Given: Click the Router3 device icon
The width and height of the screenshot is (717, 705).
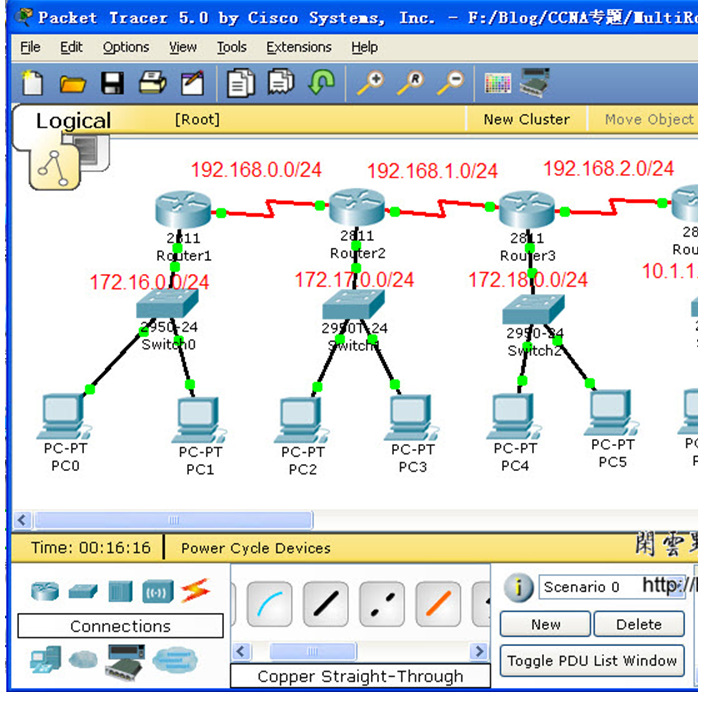Looking at the screenshot, I should [x=527, y=209].
